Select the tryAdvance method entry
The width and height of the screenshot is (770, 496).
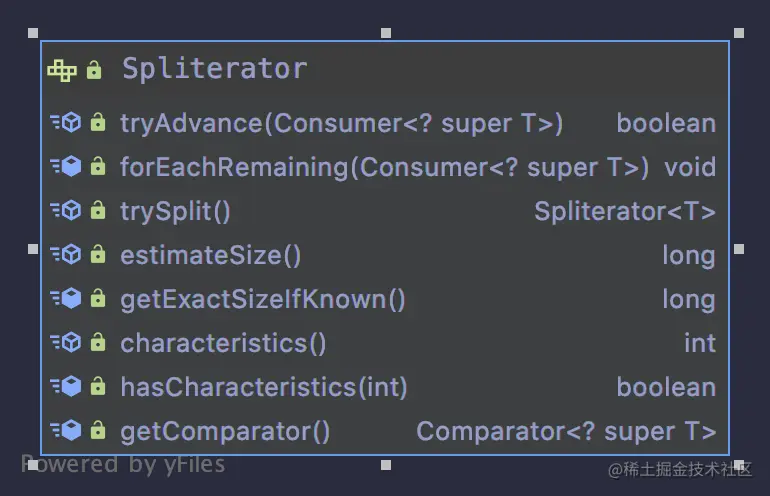(x=385, y=123)
